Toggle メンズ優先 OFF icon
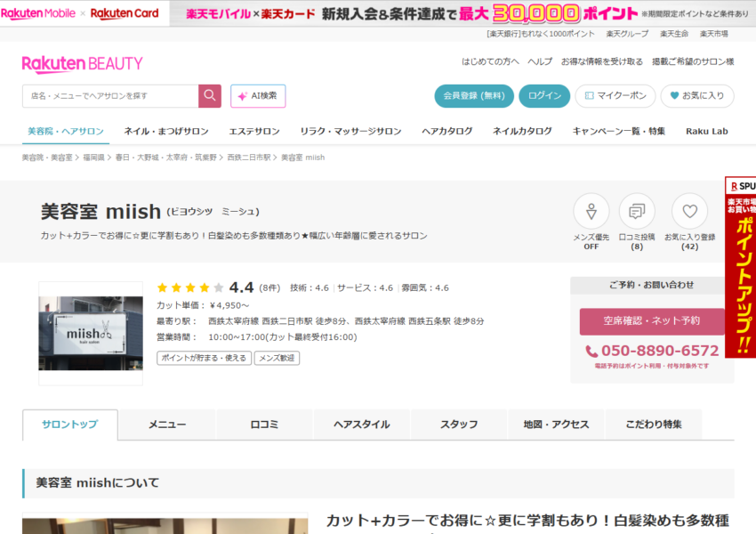756x534 pixels. [591, 211]
